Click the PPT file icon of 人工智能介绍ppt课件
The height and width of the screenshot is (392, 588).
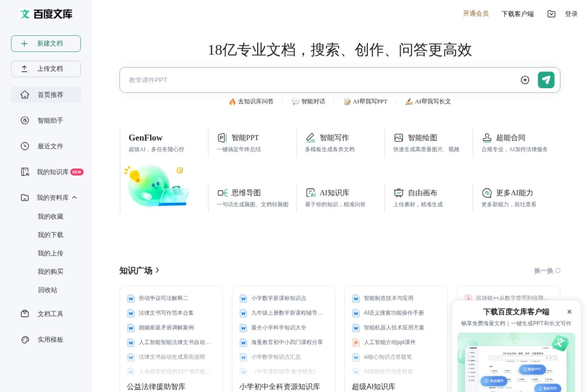click(x=356, y=343)
